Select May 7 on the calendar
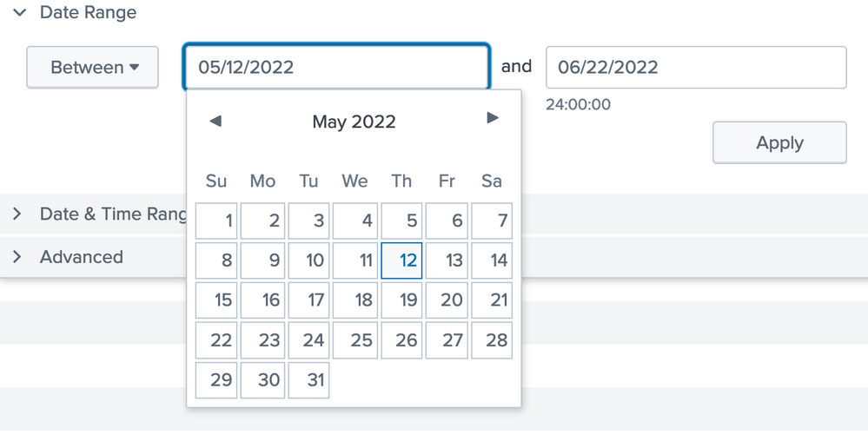This screenshot has width=868, height=448. click(x=492, y=221)
